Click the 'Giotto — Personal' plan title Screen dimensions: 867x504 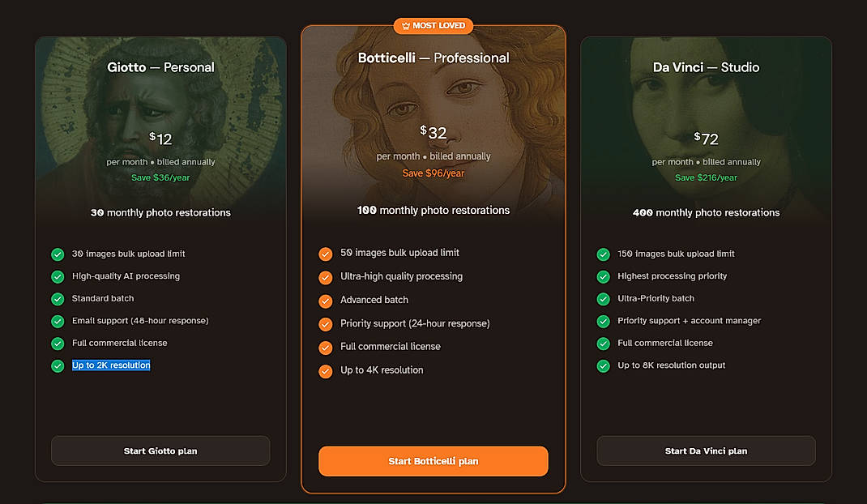(x=160, y=67)
